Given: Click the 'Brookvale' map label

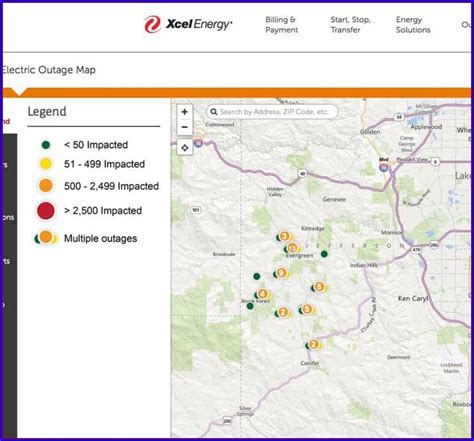Looking at the screenshot, I should pyautogui.click(x=224, y=254).
